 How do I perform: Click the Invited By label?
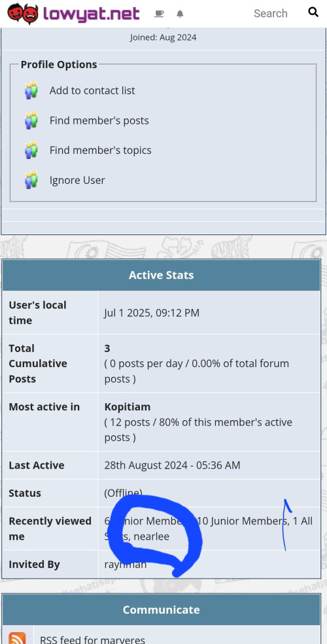[34, 564]
